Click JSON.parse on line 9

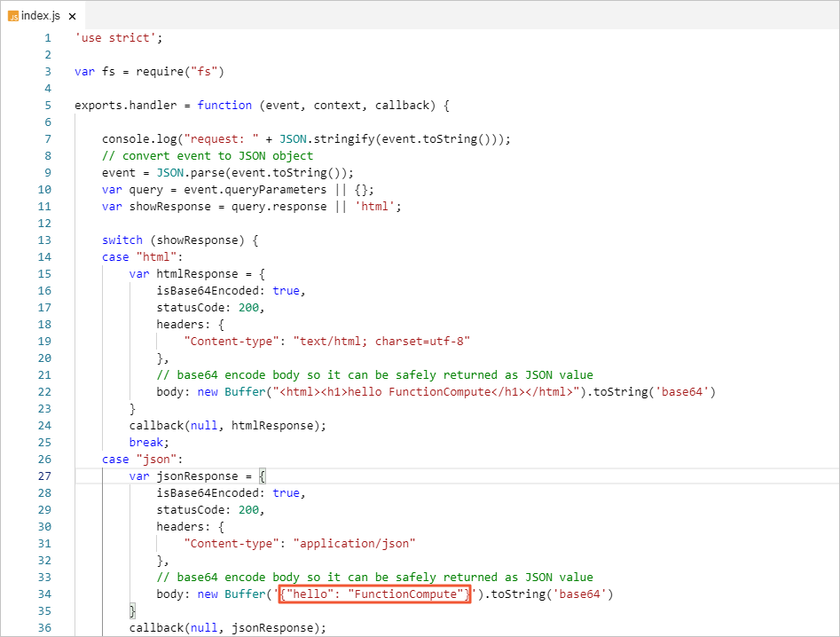(190, 173)
